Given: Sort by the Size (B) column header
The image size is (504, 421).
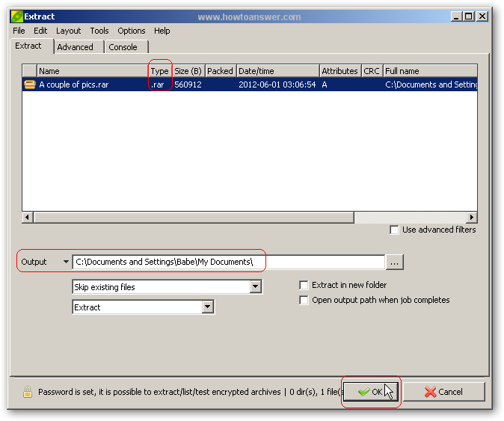Looking at the screenshot, I should [x=188, y=71].
